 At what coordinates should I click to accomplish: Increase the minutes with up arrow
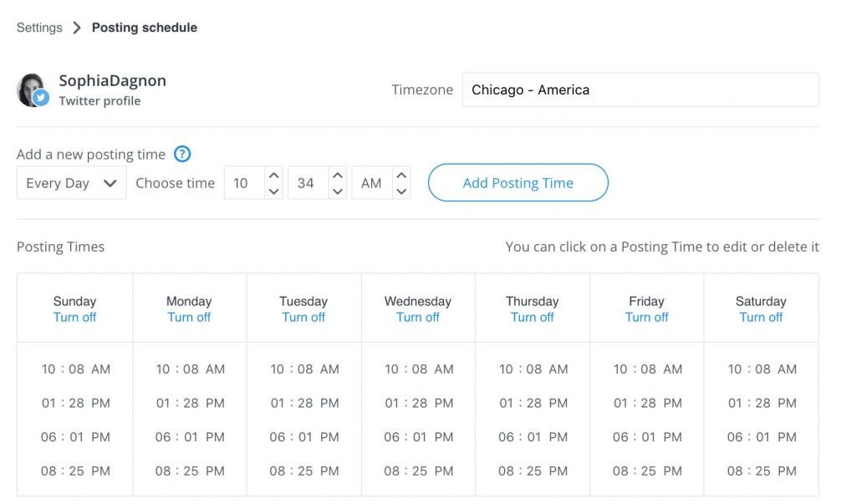point(337,176)
